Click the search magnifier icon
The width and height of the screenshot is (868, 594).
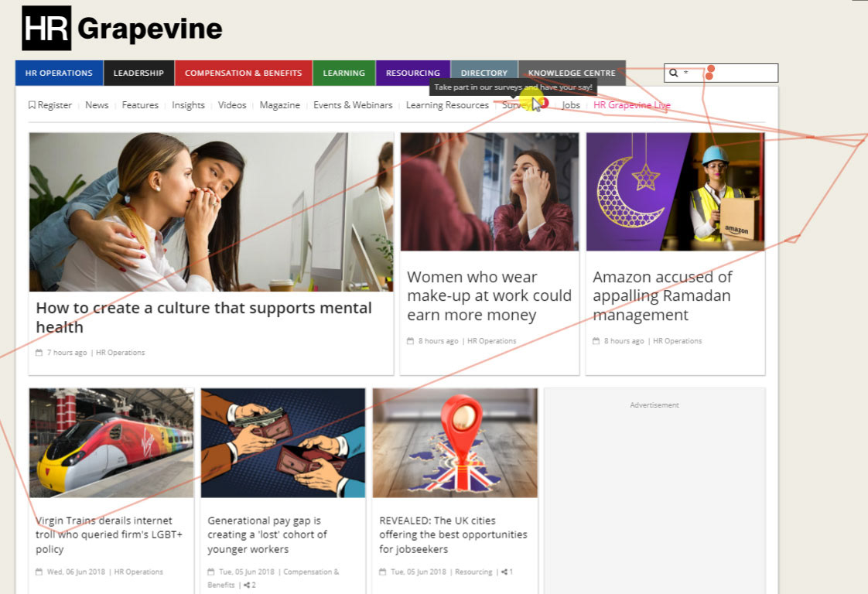[674, 73]
